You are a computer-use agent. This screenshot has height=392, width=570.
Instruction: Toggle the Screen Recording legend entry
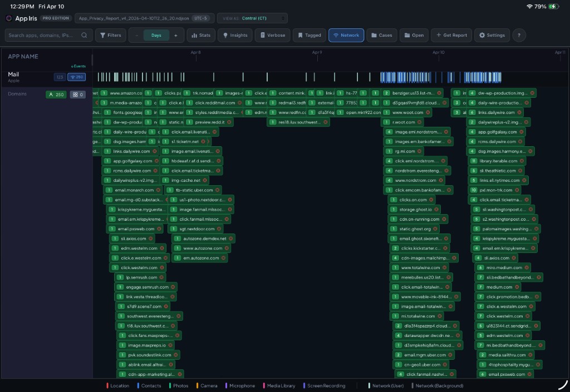(324, 385)
